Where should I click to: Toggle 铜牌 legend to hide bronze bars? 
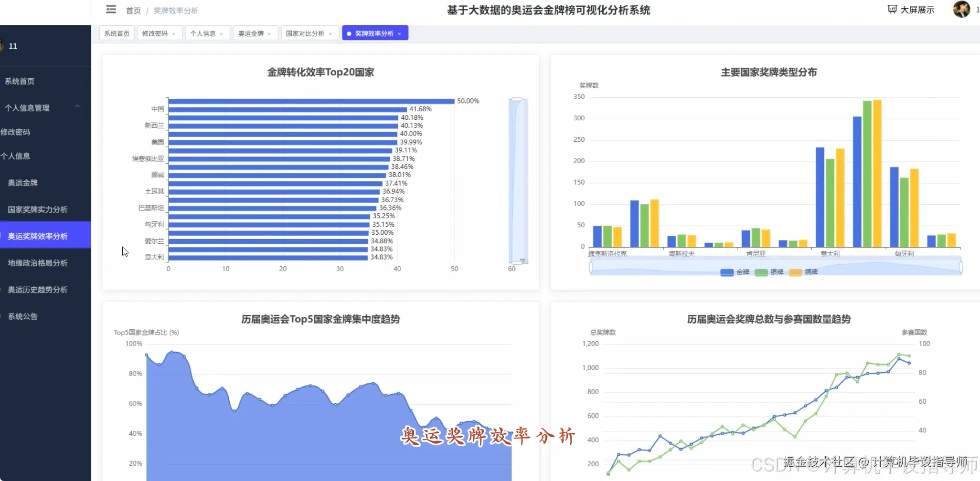(x=805, y=272)
